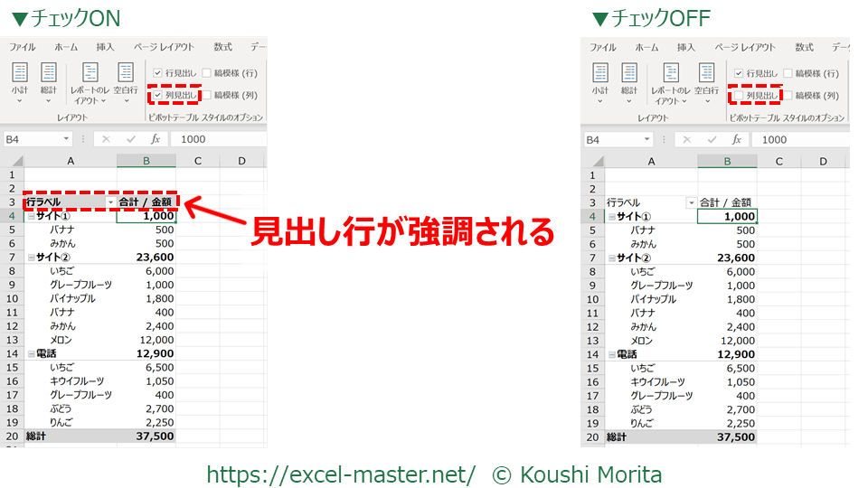Click cell B4 showing 1,000 in the right sheet
Image resolution: width=868 pixels, height=488 pixels.
point(727,216)
